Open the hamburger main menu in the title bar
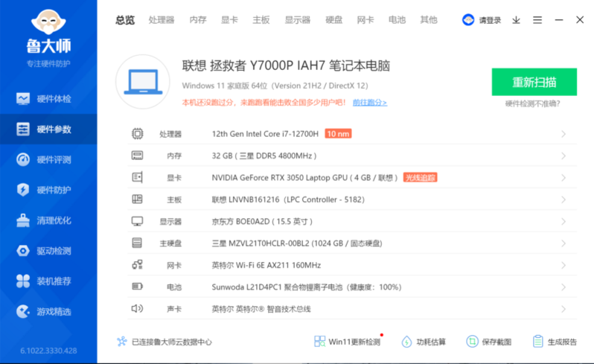The width and height of the screenshot is (594, 364). point(537,20)
